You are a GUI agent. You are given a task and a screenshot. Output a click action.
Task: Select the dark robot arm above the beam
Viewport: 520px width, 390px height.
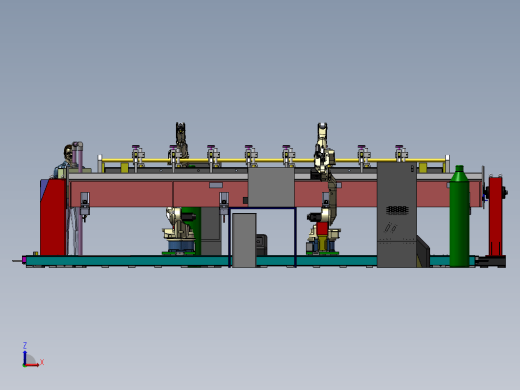[181, 142]
